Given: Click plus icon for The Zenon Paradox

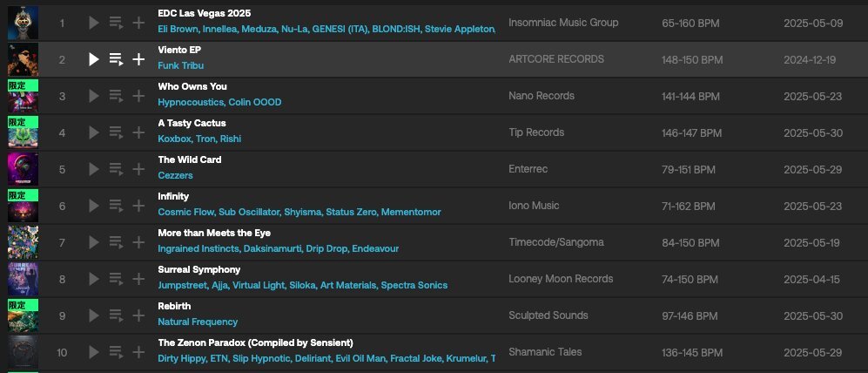Looking at the screenshot, I should click(x=138, y=352).
